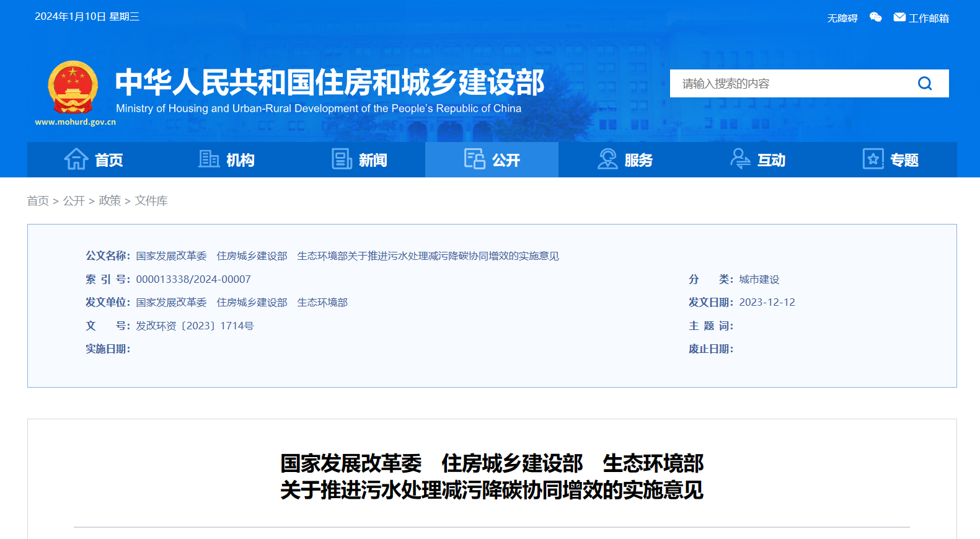
Task: Click the newspaper icon for 新闻
Action: 342,159
